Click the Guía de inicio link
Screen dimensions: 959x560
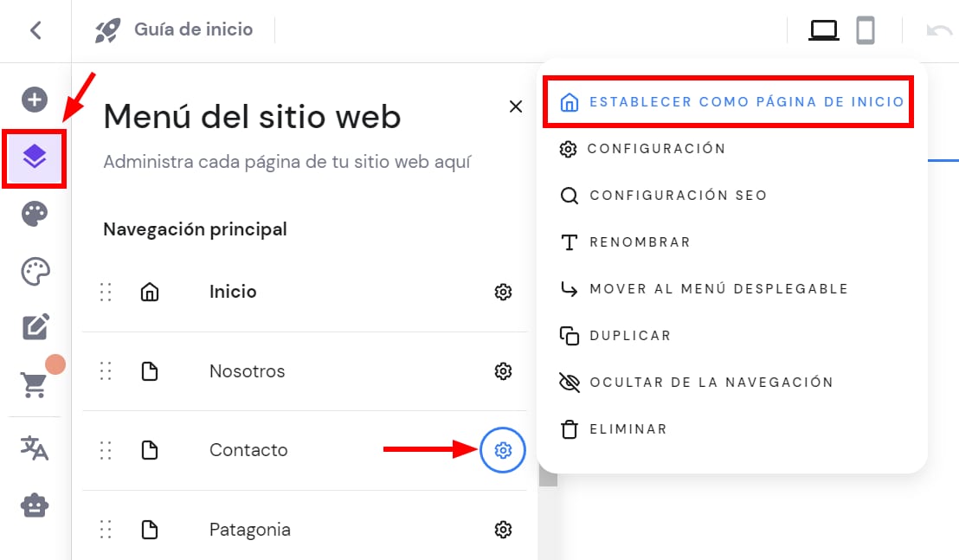coord(193,30)
